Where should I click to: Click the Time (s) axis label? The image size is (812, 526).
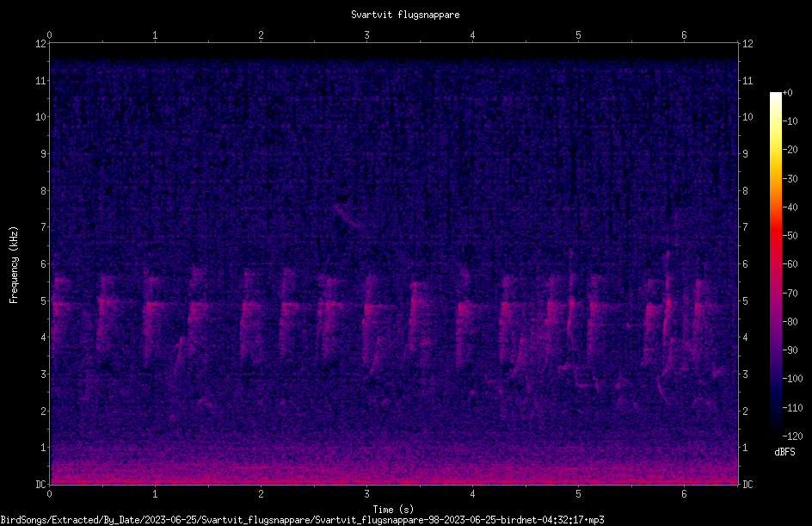click(393, 510)
